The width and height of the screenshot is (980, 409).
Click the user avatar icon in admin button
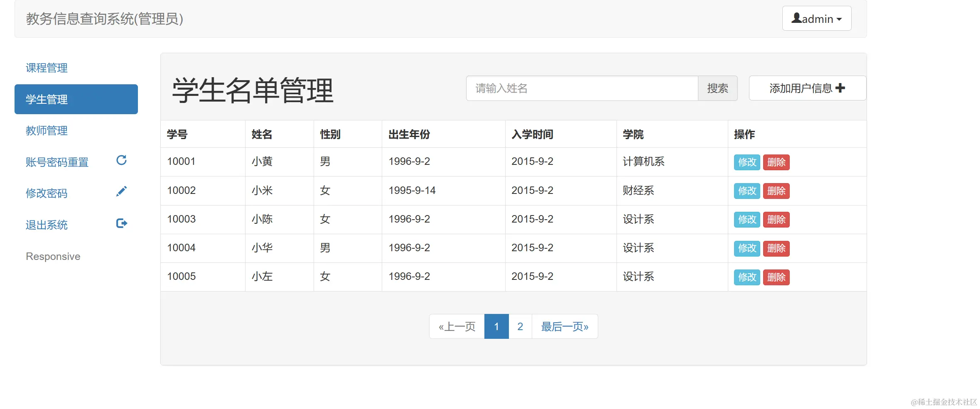click(796, 18)
